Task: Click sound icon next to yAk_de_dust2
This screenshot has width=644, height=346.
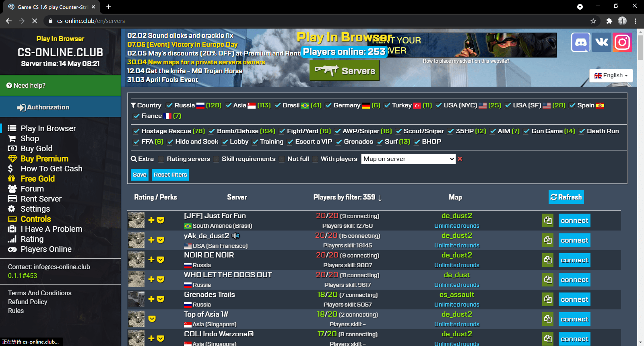Action: click(236, 236)
